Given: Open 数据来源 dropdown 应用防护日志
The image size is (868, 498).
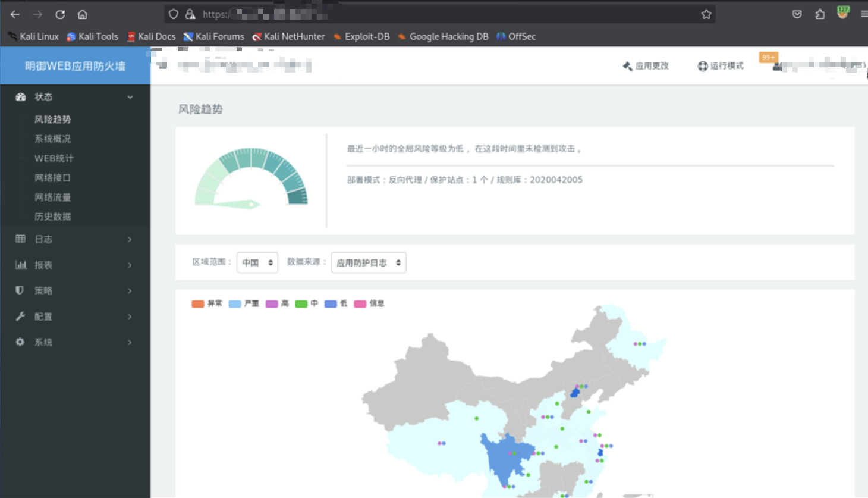Looking at the screenshot, I should (369, 262).
